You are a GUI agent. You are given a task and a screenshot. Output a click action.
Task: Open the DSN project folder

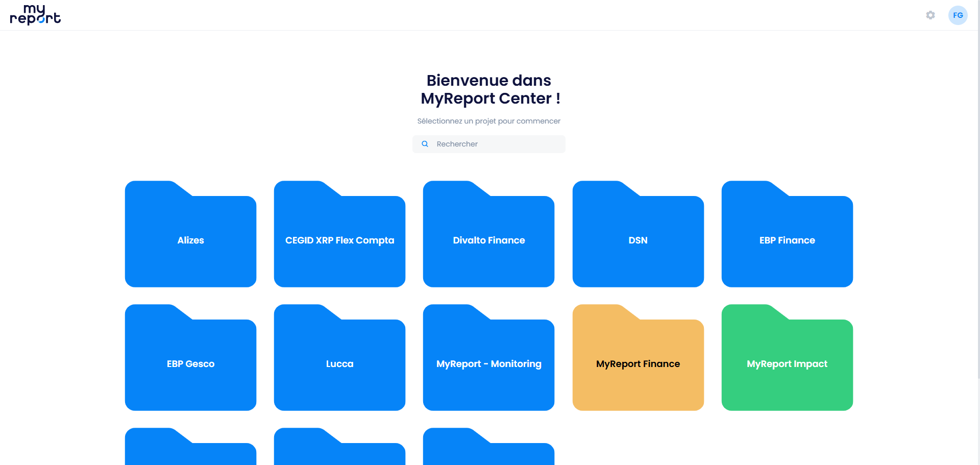click(638, 234)
